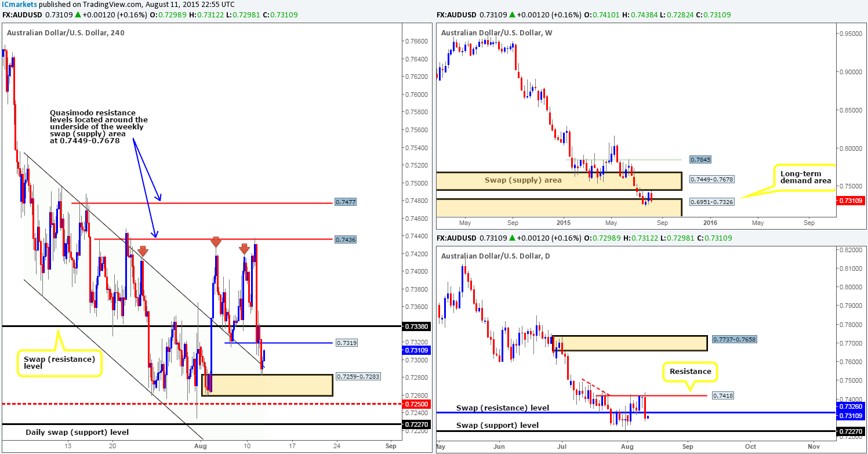Click FX:AUDUSD symbol in 240 chart header

point(21,15)
